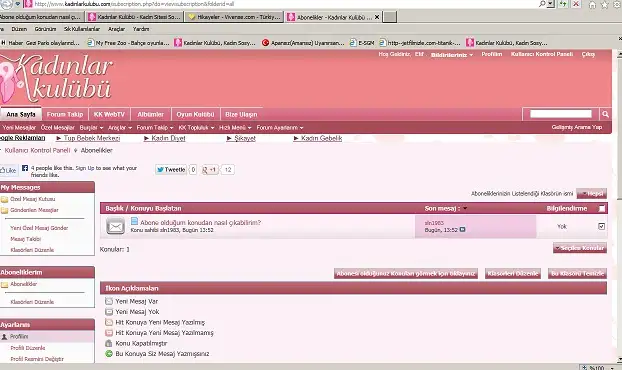Go to last post arrow icon
Viewport: 622px width, 370px height.
462,230
